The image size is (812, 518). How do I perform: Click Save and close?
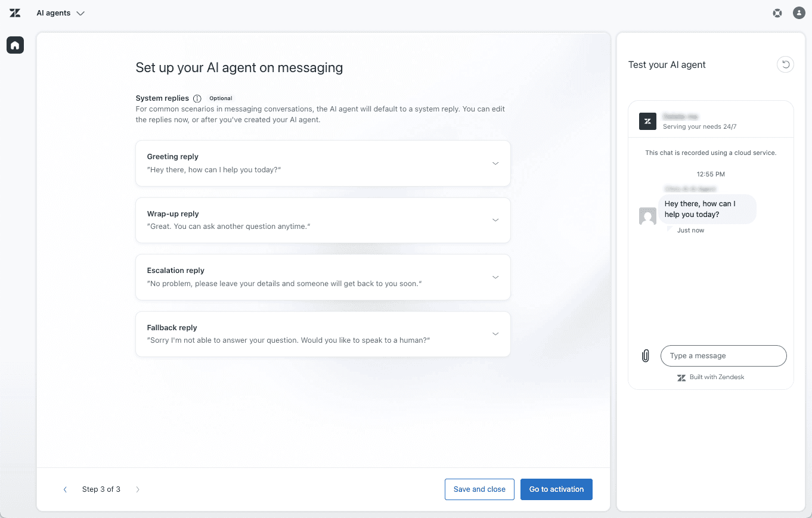tap(479, 489)
